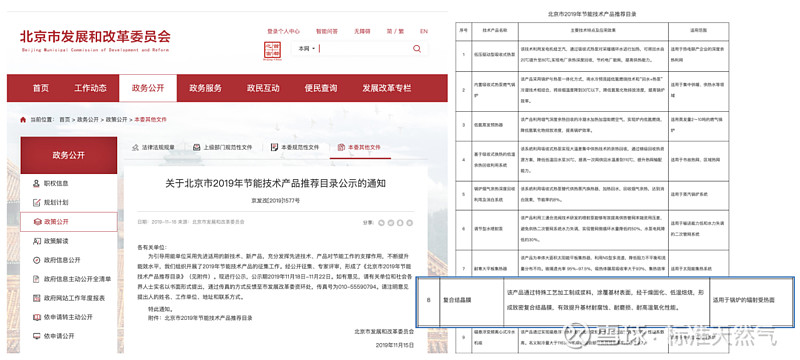Click the icon beside 本委其他文件 tab
This screenshot has height=360, width=800.
pyautogui.click(x=341, y=147)
